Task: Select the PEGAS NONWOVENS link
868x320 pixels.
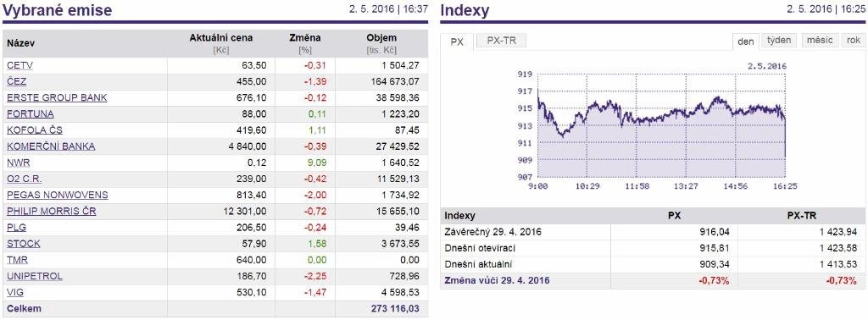Action: tap(58, 195)
